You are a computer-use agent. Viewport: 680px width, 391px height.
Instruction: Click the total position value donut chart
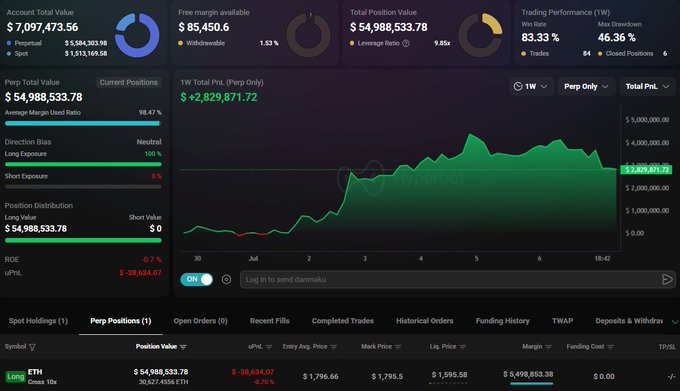pyautogui.click(x=481, y=35)
